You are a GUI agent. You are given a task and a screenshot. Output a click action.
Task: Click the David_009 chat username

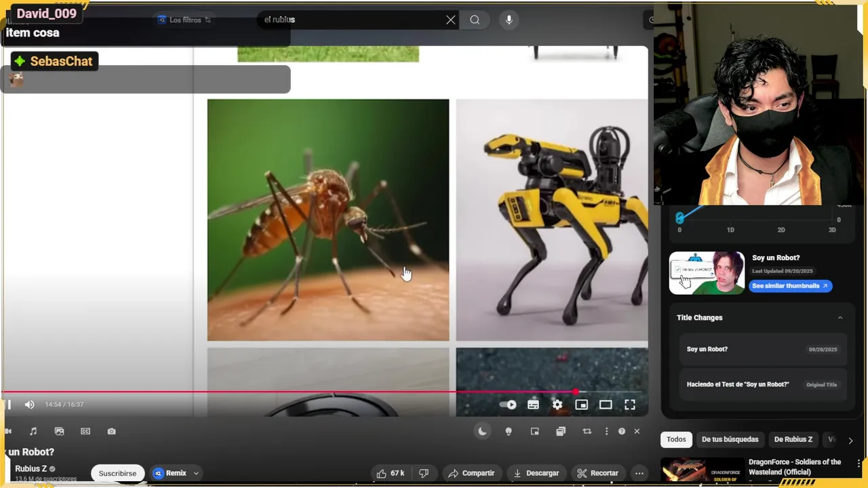(46, 14)
